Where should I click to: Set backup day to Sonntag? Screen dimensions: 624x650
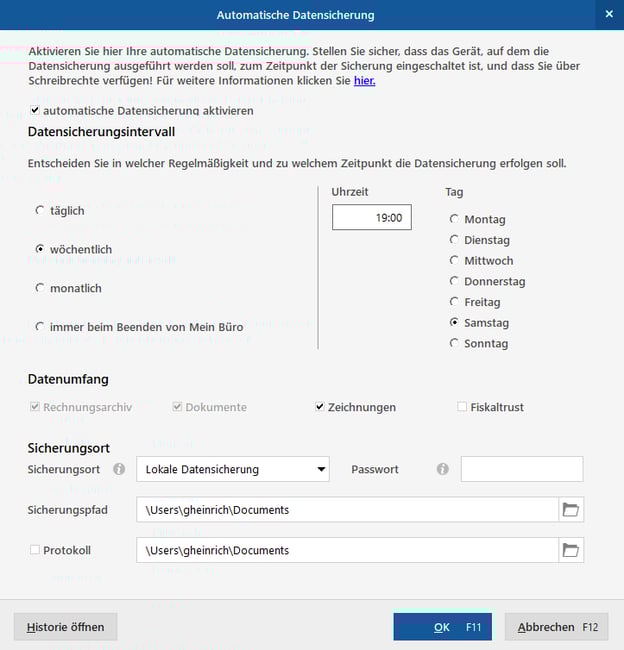click(x=455, y=343)
